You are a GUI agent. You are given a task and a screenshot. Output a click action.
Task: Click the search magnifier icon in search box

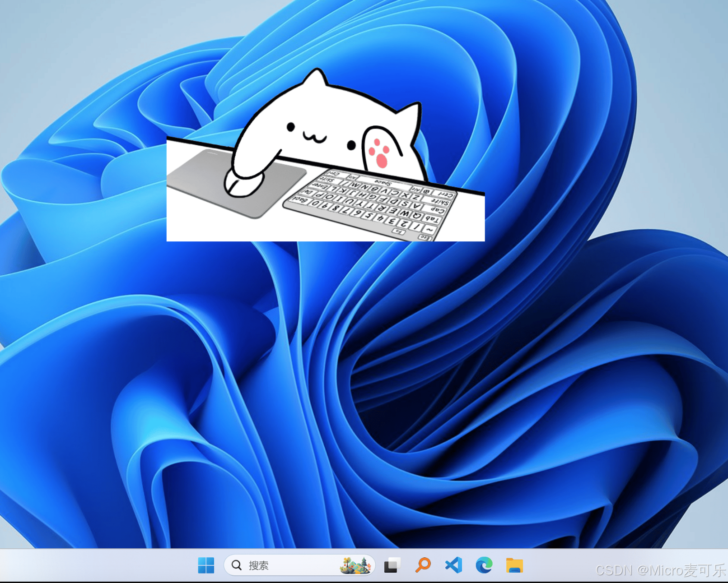point(237,565)
